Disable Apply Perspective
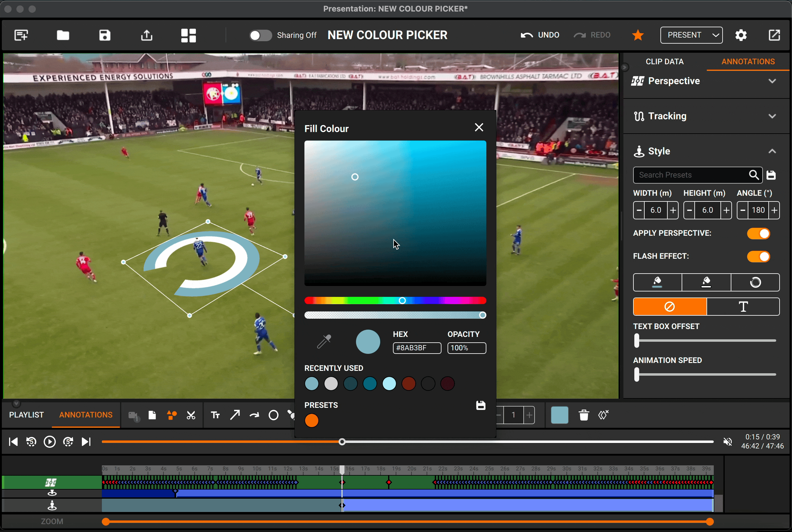 pos(759,233)
